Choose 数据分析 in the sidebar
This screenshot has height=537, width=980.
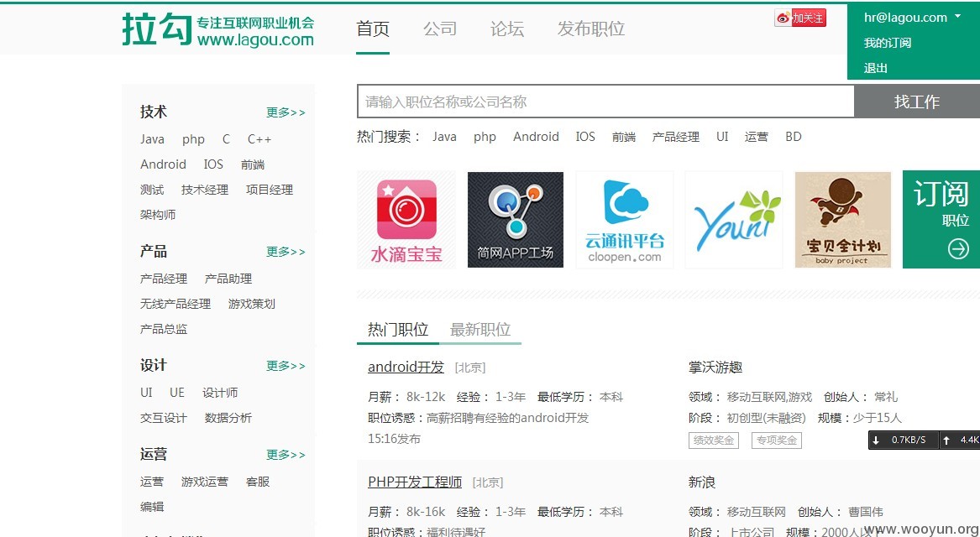pyautogui.click(x=228, y=418)
